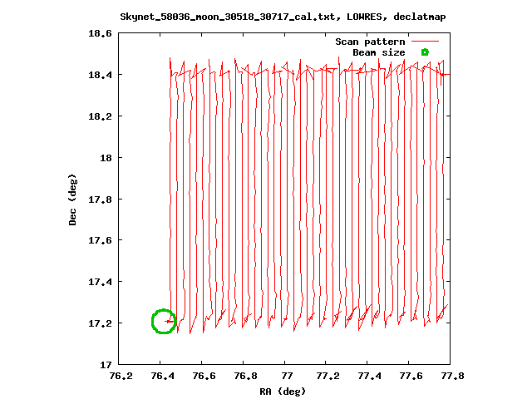
Task: Click the 'Dec (deg)' y-axis label
Action: click(x=72, y=199)
